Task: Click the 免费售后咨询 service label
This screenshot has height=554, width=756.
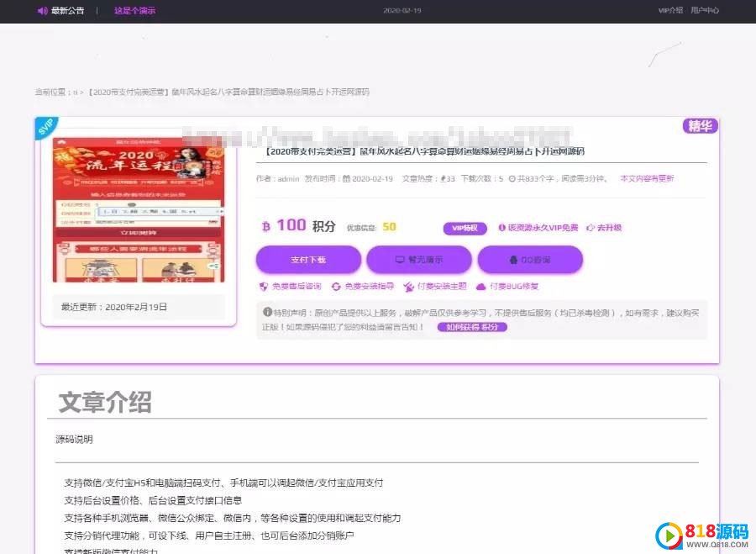Action: click(297, 286)
